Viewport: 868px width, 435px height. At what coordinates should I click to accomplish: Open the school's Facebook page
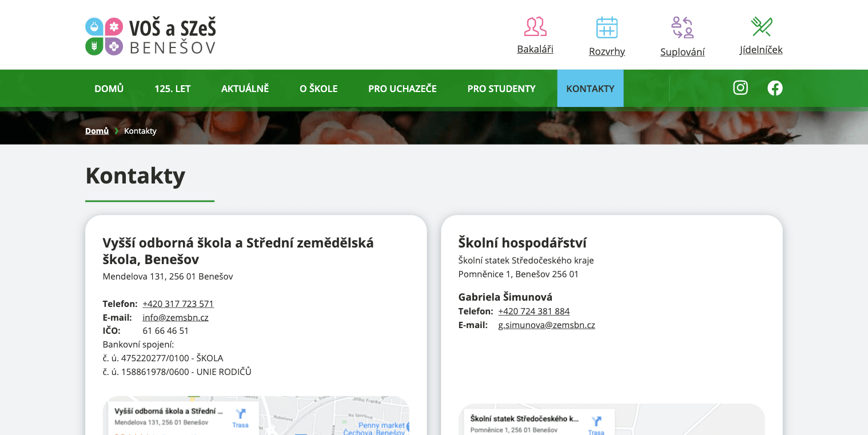pos(775,88)
